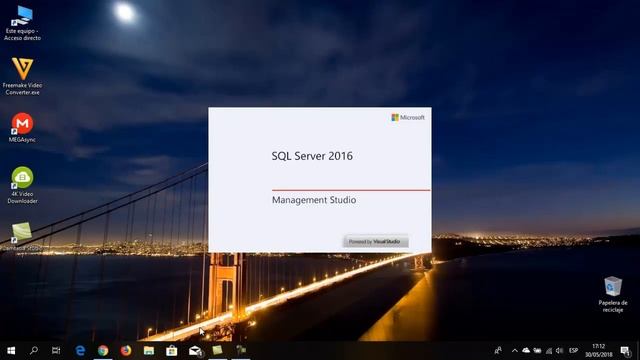Select the Freemake Video Converter desktop icon

coord(22,76)
